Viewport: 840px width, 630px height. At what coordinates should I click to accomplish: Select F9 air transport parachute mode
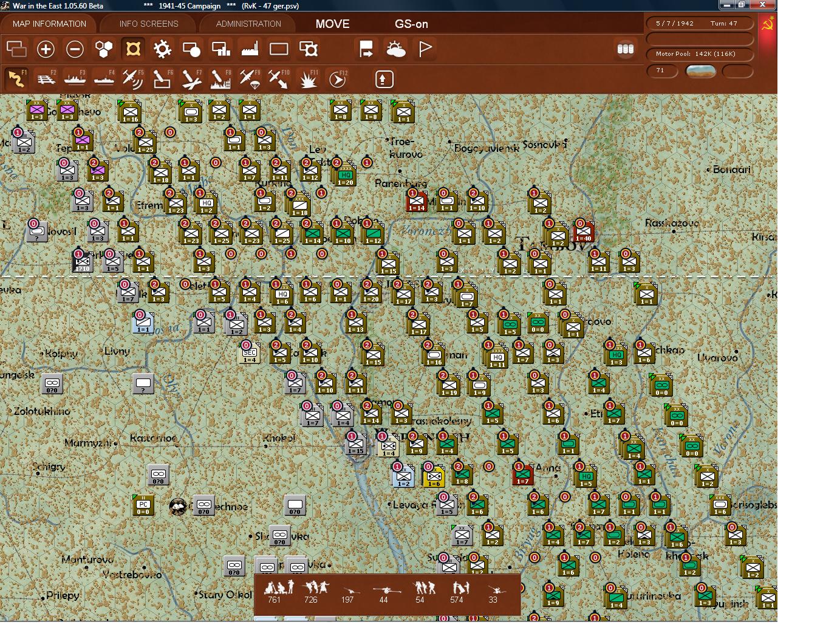(250, 79)
